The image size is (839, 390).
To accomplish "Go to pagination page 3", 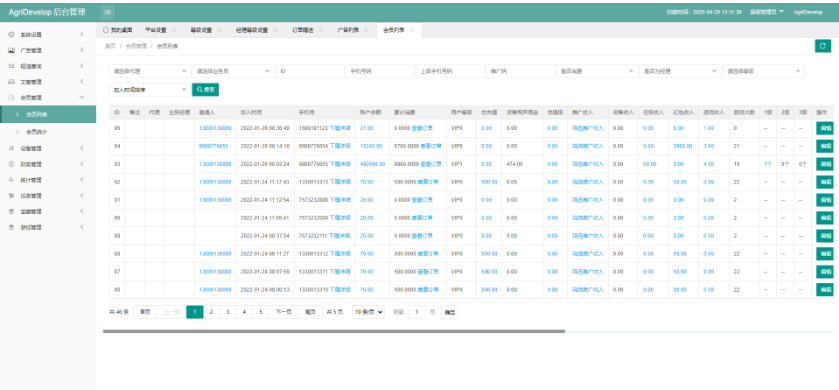I will (228, 312).
